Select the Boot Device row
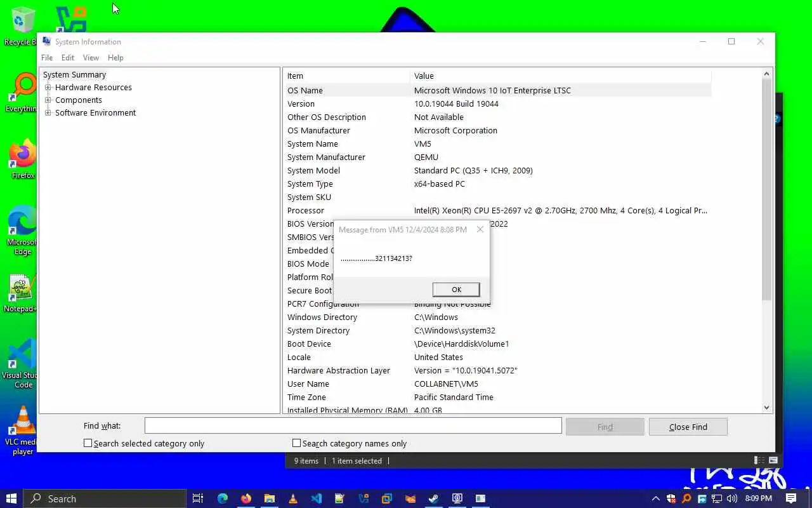 [497, 344]
